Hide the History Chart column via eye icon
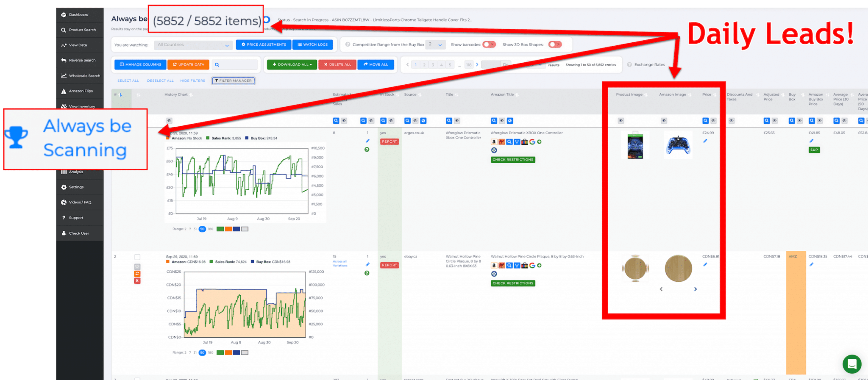This screenshot has height=380, width=868. 169,121
